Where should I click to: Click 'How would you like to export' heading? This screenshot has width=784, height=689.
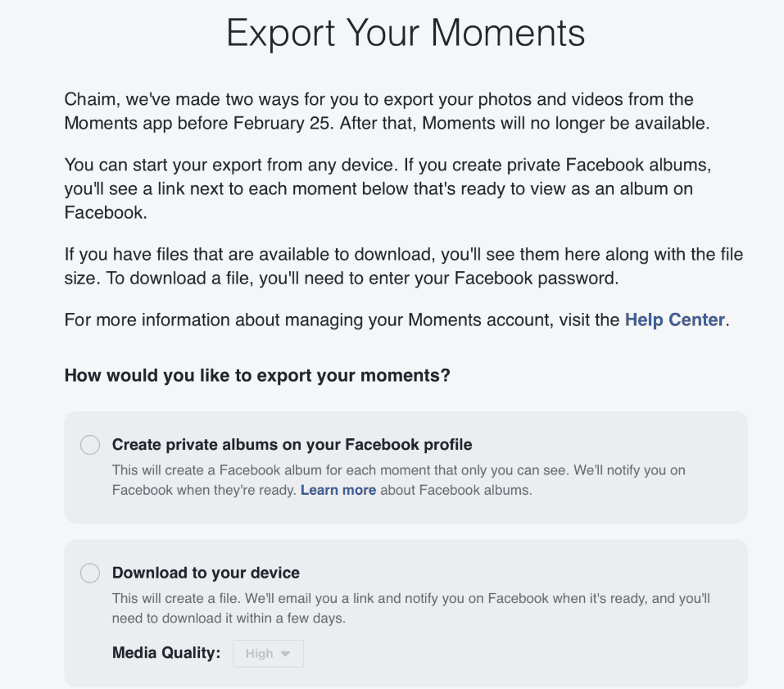click(257, 376)
